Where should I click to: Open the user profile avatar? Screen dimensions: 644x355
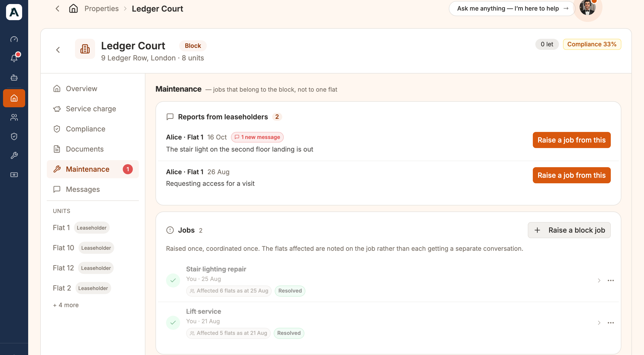(588, 8)
